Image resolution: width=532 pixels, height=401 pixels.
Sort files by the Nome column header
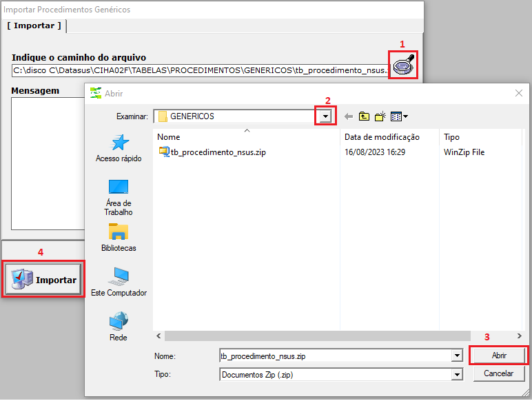169,137
